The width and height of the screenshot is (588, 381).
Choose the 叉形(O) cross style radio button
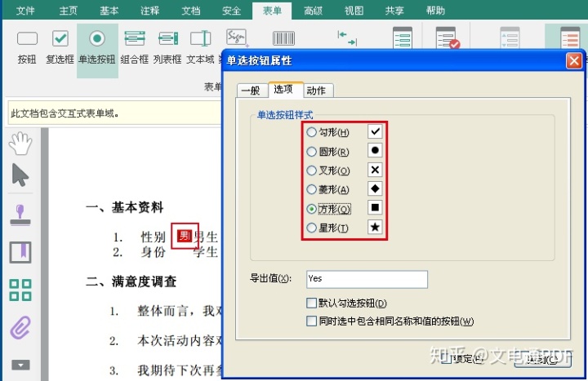click(x=311, y=171)
